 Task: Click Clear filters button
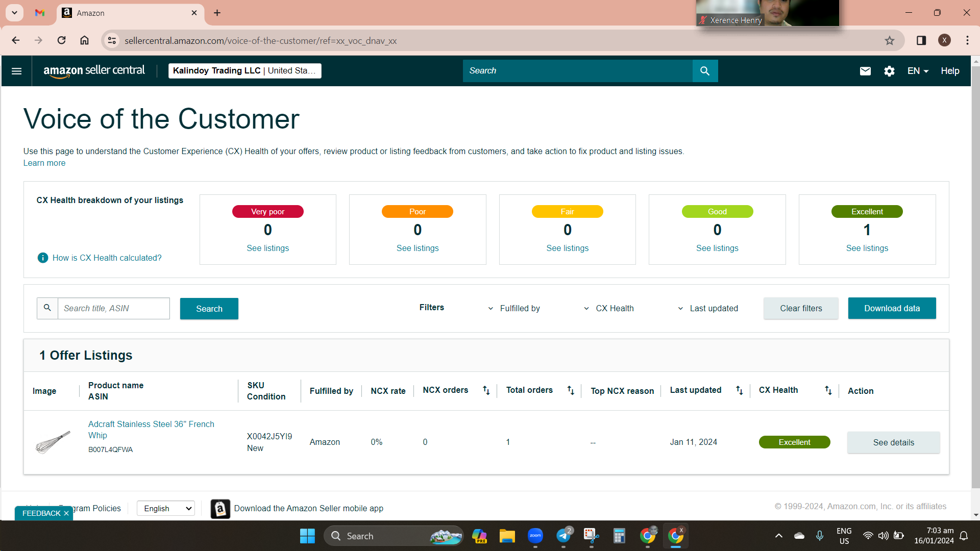[x=801, y=308]
